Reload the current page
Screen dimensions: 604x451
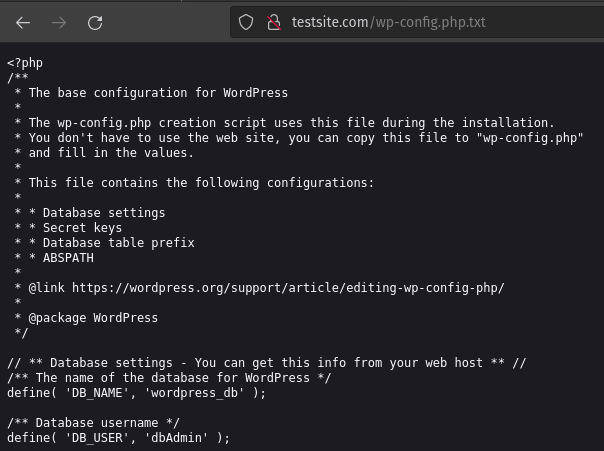tap(95, 22)
